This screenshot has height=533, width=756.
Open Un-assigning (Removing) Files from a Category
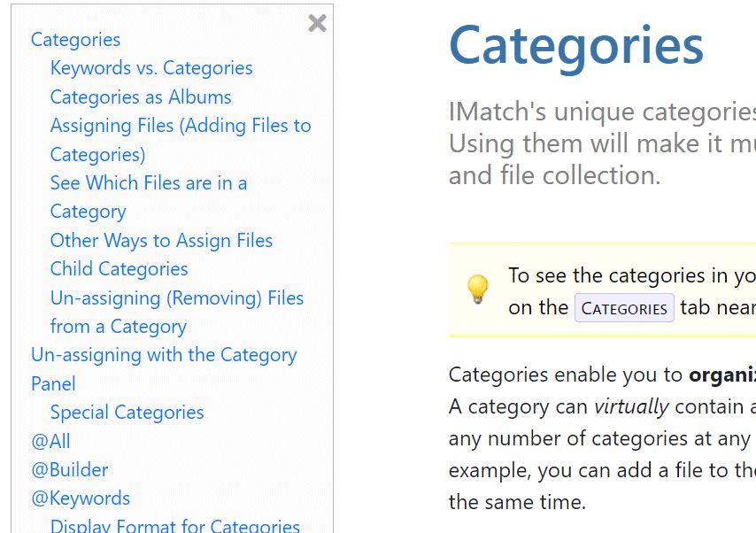(x=177, y=312)
